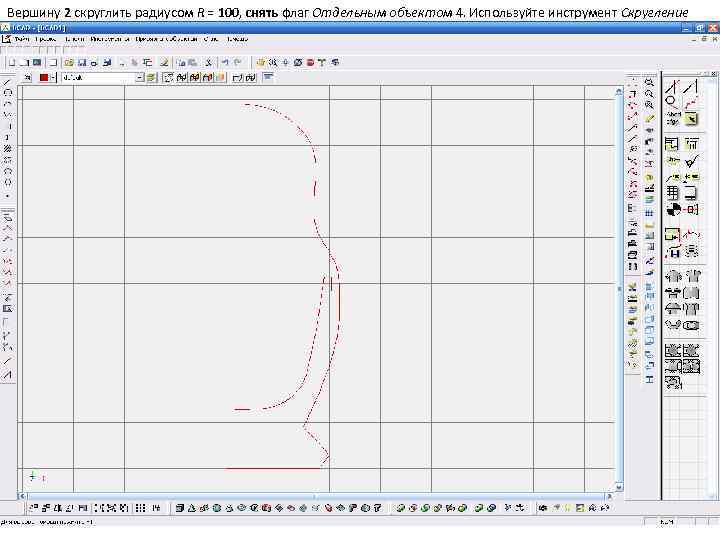
Task: Select the line tool in left toolbar
Action: coord(7,83)
